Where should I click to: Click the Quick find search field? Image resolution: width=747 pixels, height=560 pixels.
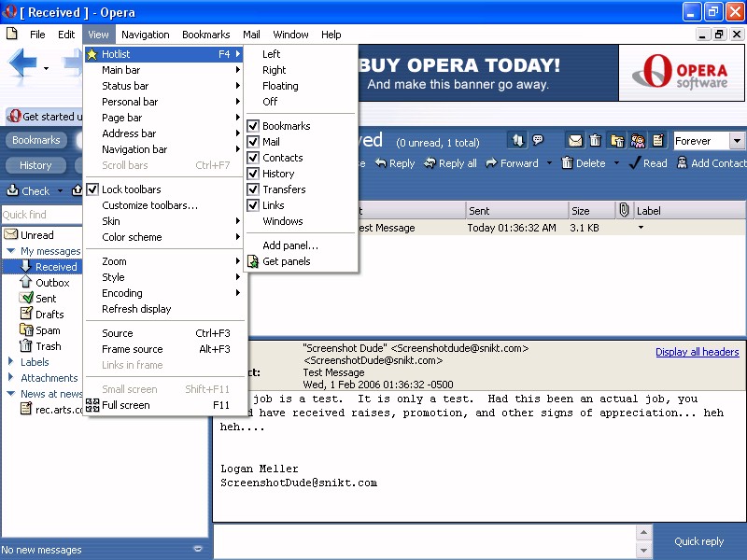coord(43,215)
